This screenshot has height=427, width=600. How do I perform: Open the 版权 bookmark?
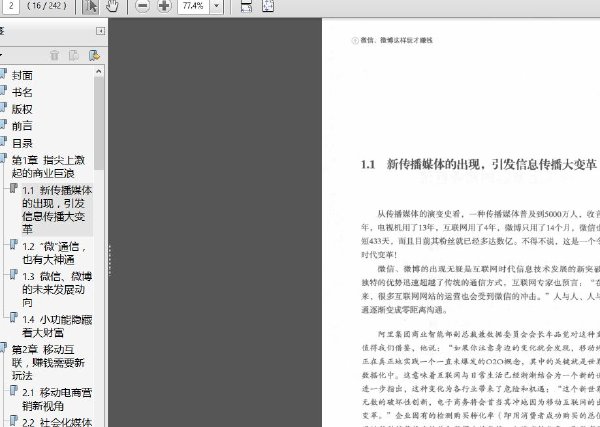click(x=22, y=109)
